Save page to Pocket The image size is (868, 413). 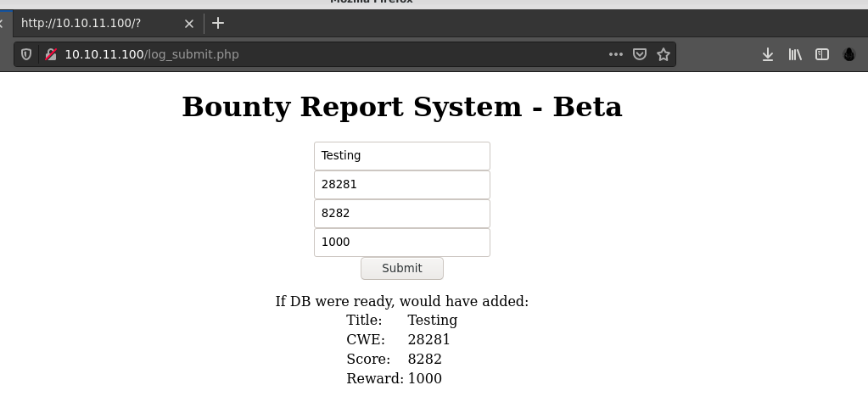(x=640, y=54)
